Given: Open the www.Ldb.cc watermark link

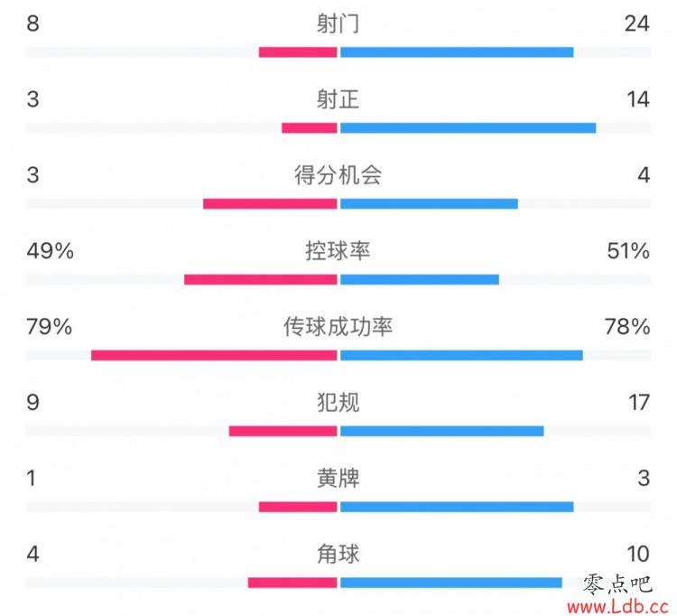Looking at the screenshot, I should [617, 606].
